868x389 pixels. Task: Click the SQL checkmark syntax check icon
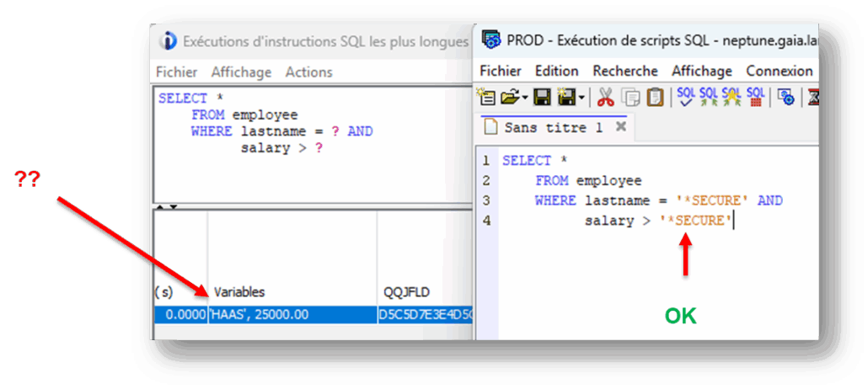tap(686, 96)
